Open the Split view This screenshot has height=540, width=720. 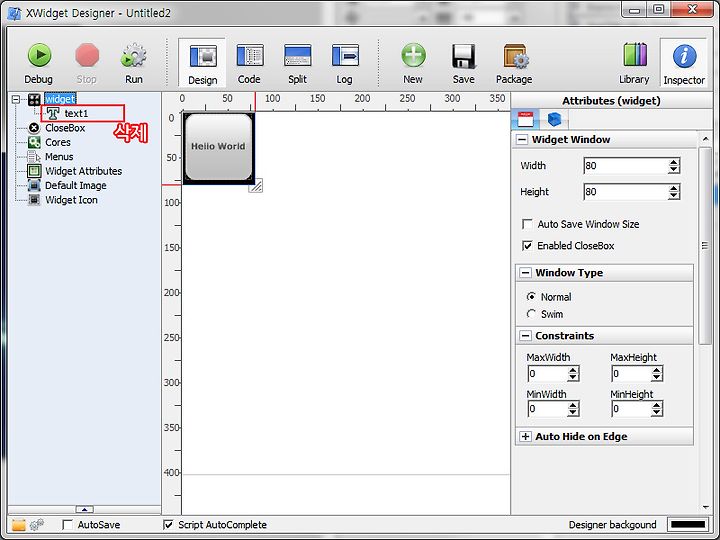(297, 63)
